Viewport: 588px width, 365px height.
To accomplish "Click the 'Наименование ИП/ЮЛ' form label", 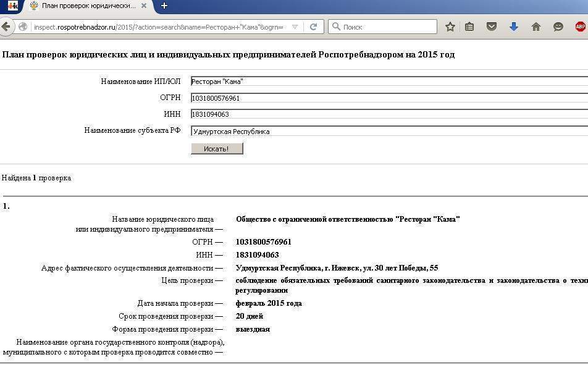I will point(141,82).
